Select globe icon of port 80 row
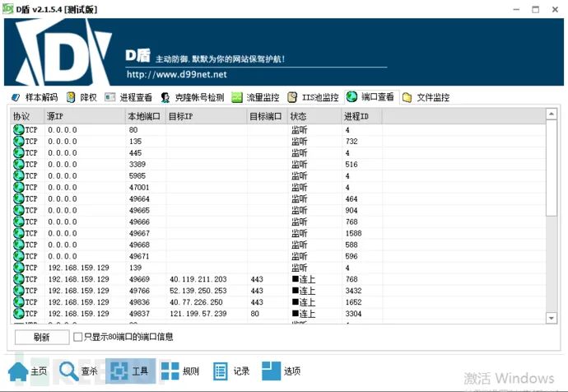This screenshot has width=568, height=392. pyautogui.click(x=18, y=129)
